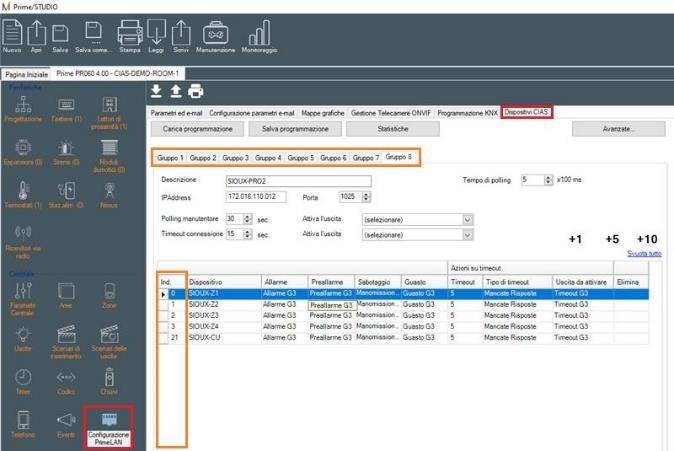The height and width of the screenshot is (451, 674).
Task: Click the Statistiche button
Action: (x=393, y=129)
